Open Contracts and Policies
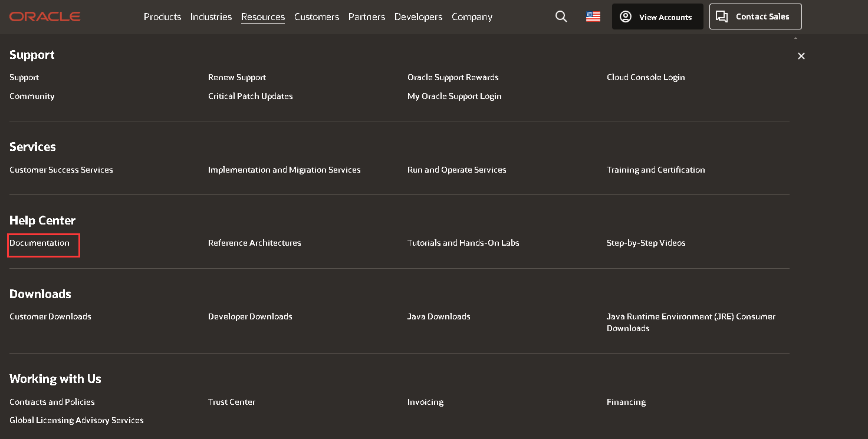Screen dimensions: 868x439 pos(52,402)
